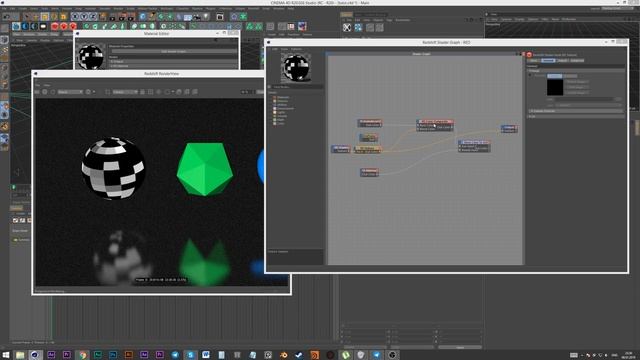Image resolution: width=640 pixels, height=360 pixels.
Task: Select the Move tool in the top toolbar
Action: pyautogui.click(x=36, y=17)
